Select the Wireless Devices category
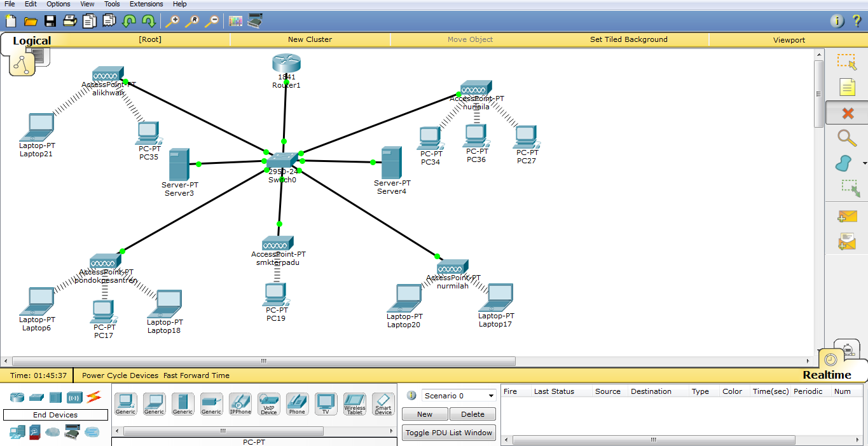 (74, 397)
